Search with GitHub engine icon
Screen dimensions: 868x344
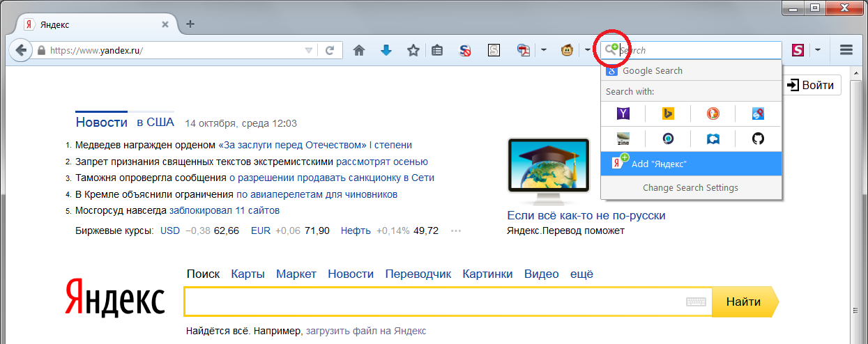click(759, 139)
